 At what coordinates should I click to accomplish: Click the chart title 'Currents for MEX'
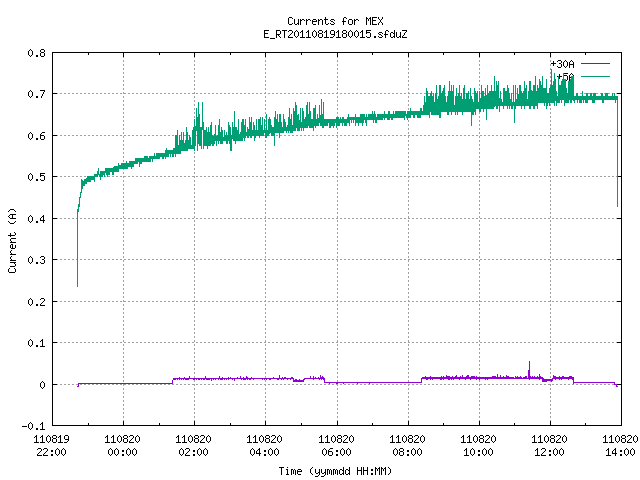[335, 21]
